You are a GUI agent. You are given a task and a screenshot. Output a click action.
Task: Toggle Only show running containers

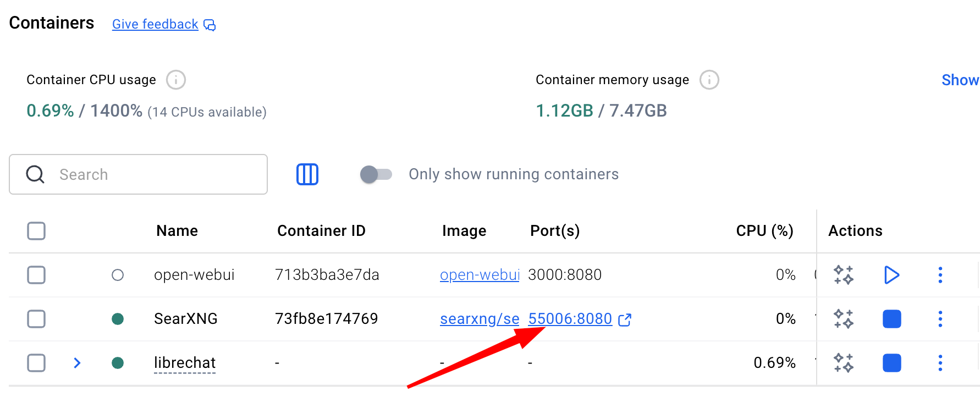(376, 174)
